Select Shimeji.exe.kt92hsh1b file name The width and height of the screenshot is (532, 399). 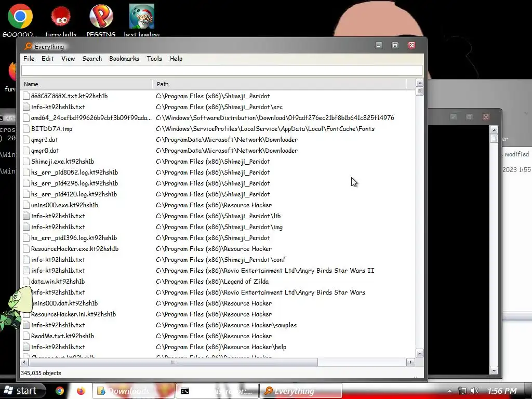pos(62,161)
